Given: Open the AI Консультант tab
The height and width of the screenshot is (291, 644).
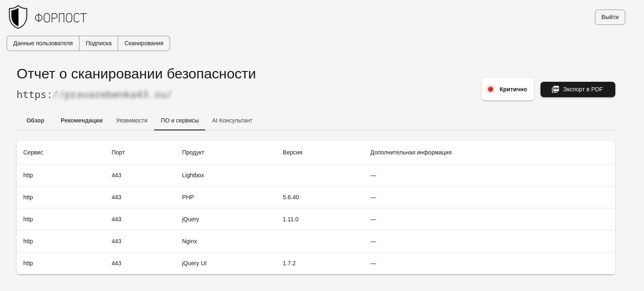Looking at the screenshot, I should click(232, 120).
